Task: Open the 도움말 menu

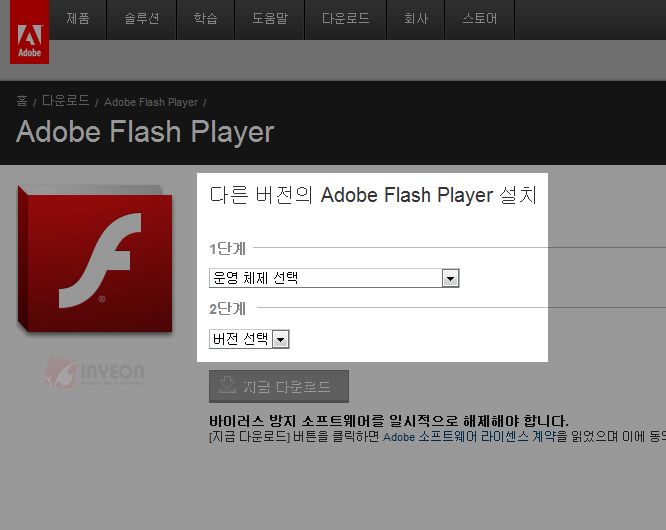Action: pyautogui.click(x=270, y=19)
